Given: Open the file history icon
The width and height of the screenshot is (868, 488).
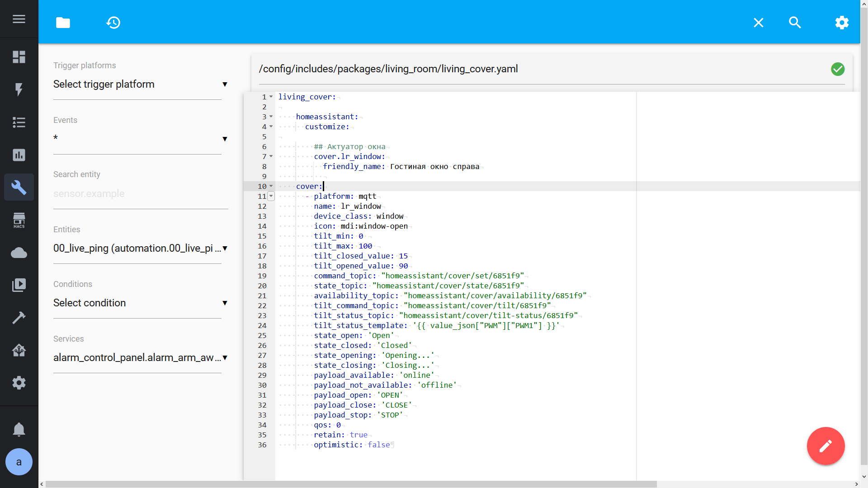Looking at the screenshot, I should click(113, 23).
